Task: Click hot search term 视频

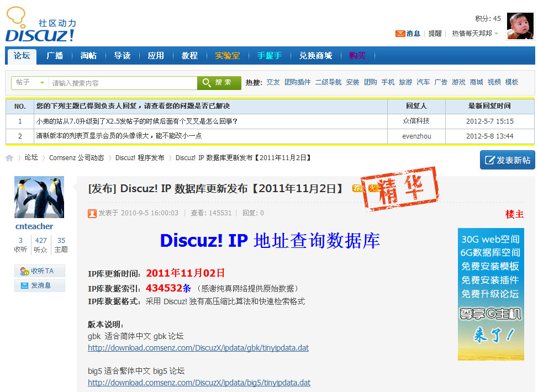Action: coord(494,82)
